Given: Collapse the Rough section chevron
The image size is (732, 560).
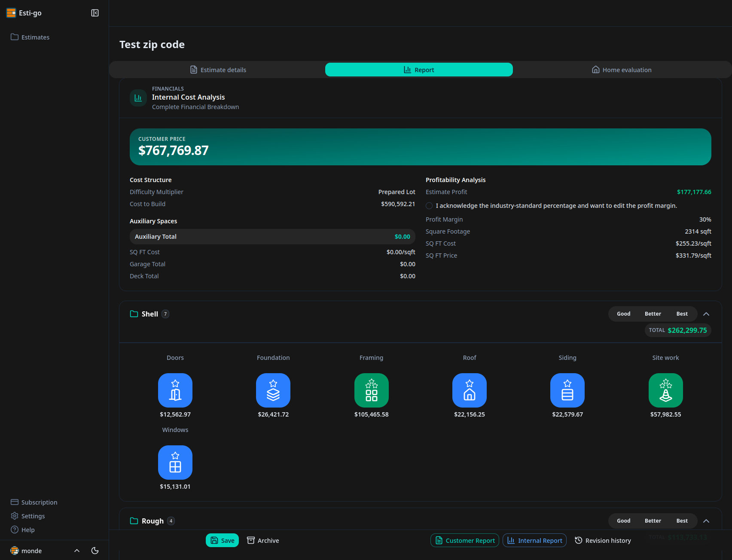Looking at the screenshot, I should [706, 521].
